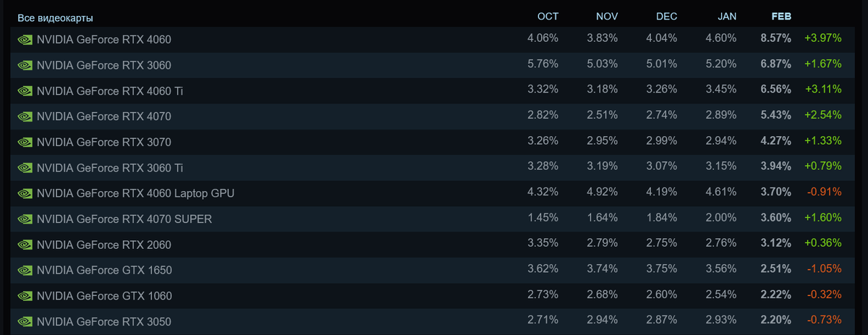Screen dimensions: 868x335
Task: Click the NVIDIA logo beside GTX 1060
Action: pos(25,296)
